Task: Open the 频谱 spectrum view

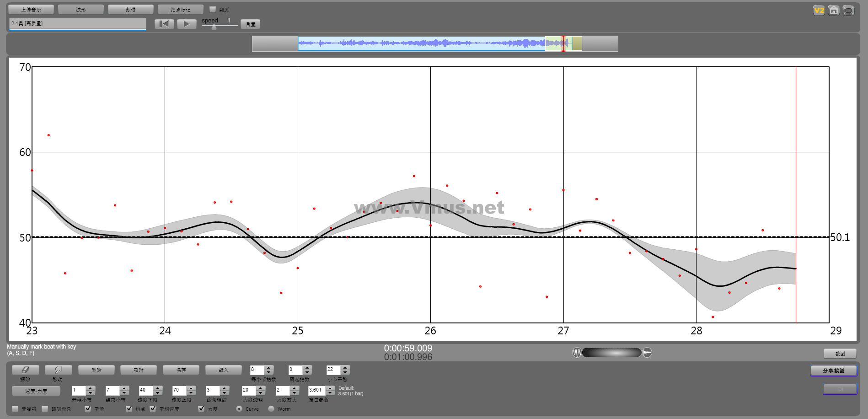Action: (131, 10)
